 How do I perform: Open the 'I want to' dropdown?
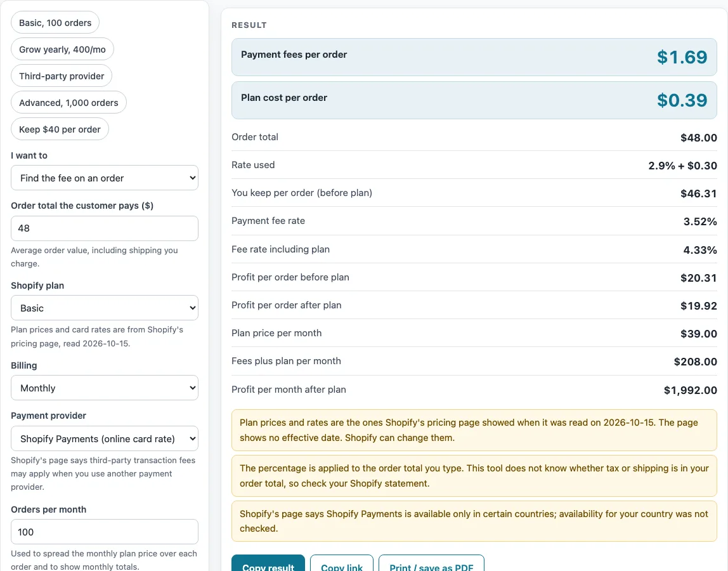point(105,178)
